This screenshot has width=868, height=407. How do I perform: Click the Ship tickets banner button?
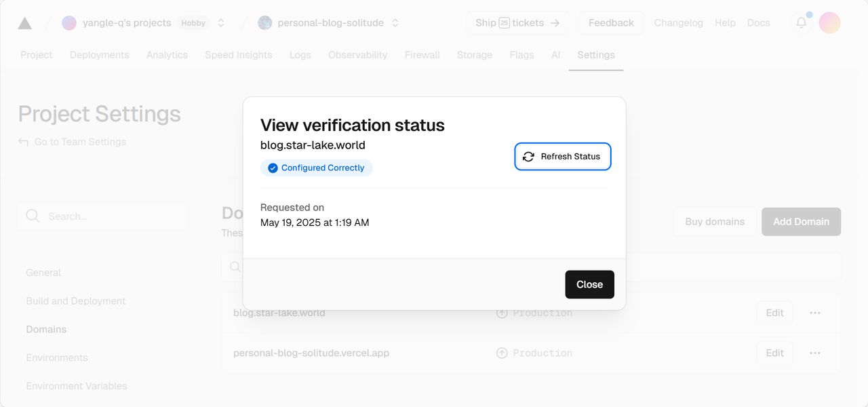coord(518,23)
